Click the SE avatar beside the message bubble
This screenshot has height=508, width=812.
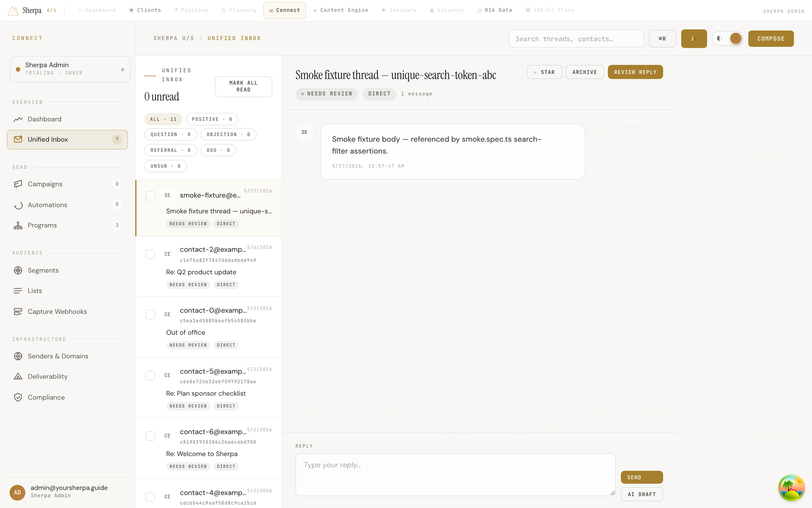[x=304, y=132]
